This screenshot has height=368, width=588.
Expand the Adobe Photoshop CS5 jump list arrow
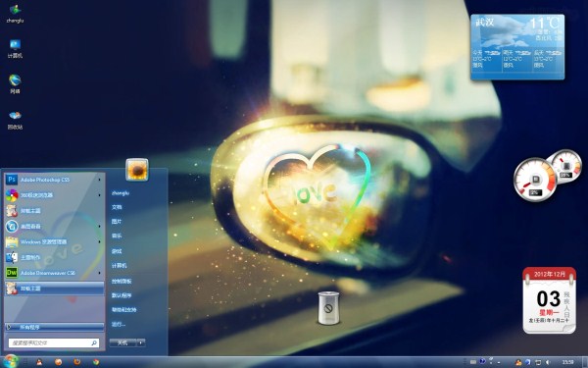tap(99, 180)
